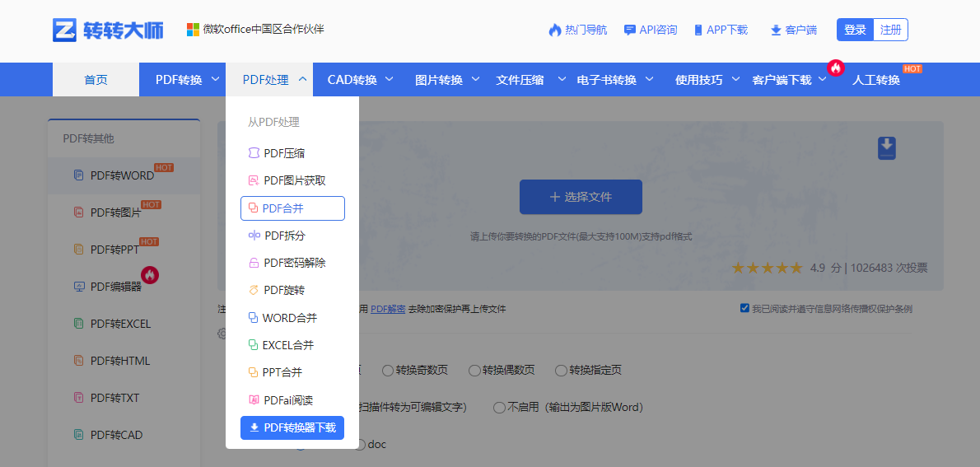Collapse the PDF处理 dropdown chevron

pos(302,79)
